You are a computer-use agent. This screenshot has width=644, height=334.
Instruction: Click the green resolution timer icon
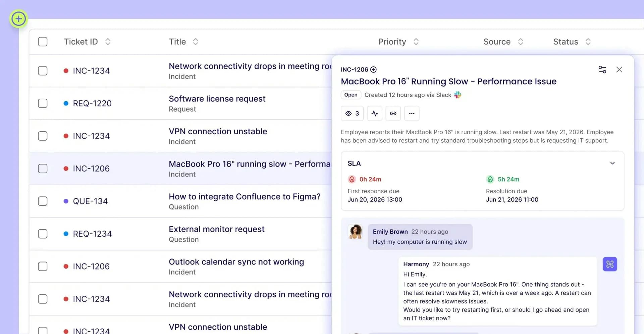click(490, 179)
